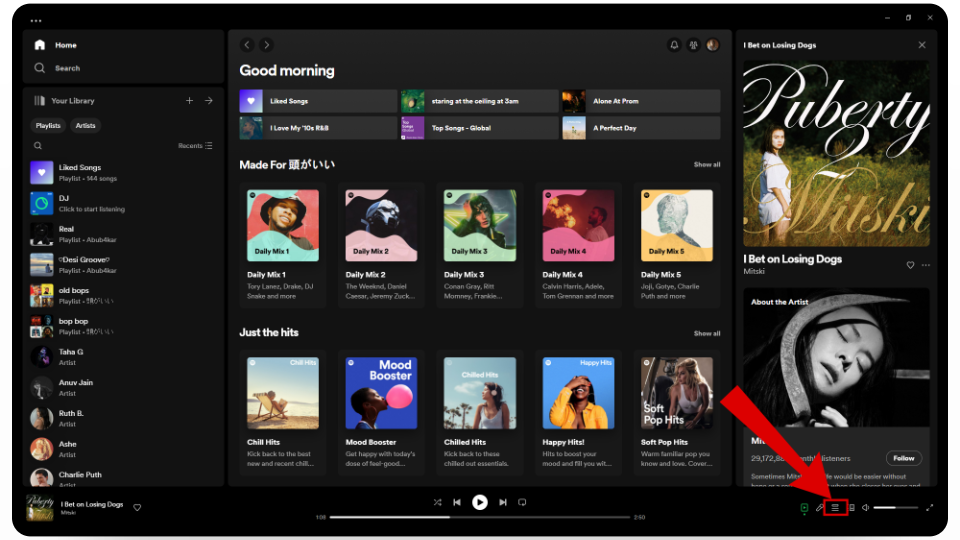The width and height of the screenshot is (960, 540).
Task: Open I Love My '10s R&B tile
Action: [x=318, y=128]
